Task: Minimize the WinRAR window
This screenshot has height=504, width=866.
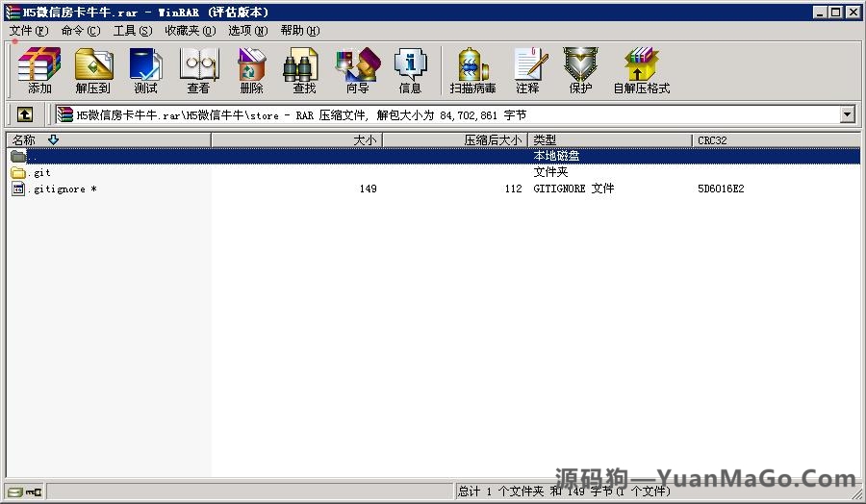Action: pyautogui.click(x=820, y=12)
